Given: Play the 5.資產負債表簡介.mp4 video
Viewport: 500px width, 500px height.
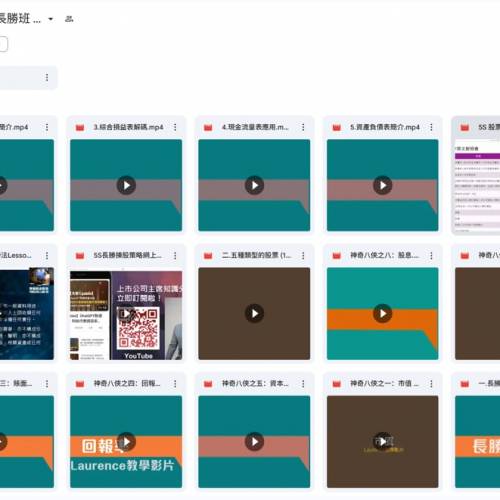Looking at the screenshot, I should pyautogui.click(x=383, y=185).
